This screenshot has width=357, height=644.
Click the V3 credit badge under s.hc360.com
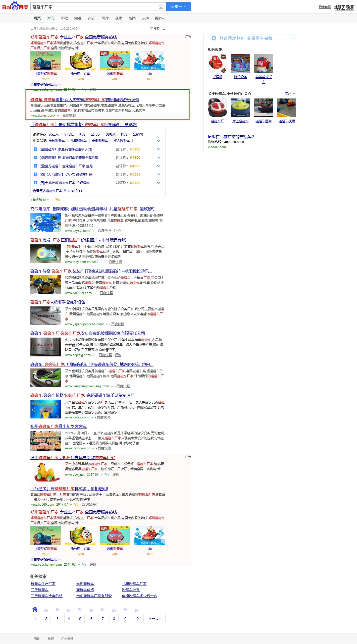[x=58, y=200]
